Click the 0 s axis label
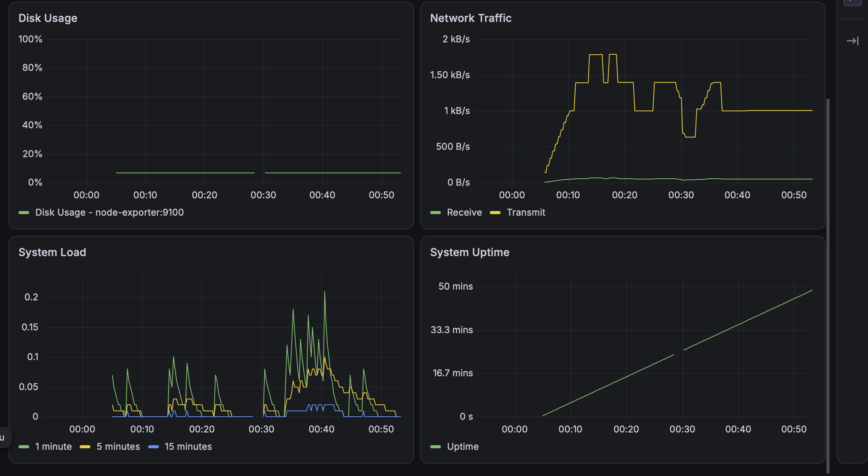Screen dimensions: 868x476 [466, 416]
